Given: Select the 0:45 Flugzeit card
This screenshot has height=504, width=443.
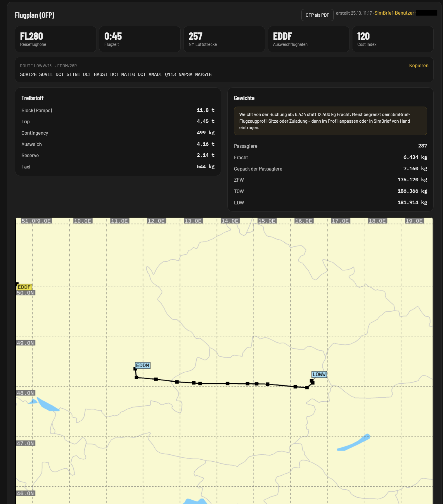Looking at the screenshot, I should coord(140,39).
